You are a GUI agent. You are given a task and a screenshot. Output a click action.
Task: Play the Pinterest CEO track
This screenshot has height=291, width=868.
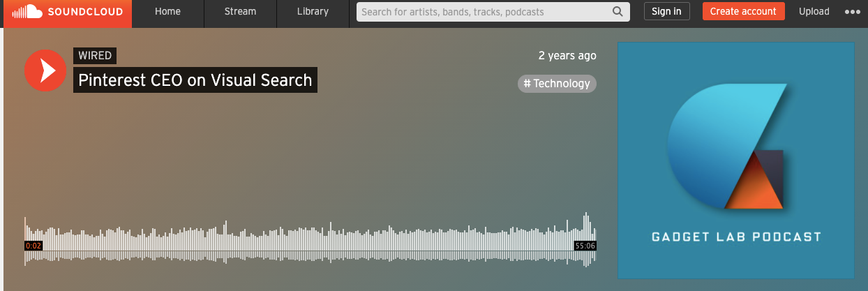click(x=45, y=70)
